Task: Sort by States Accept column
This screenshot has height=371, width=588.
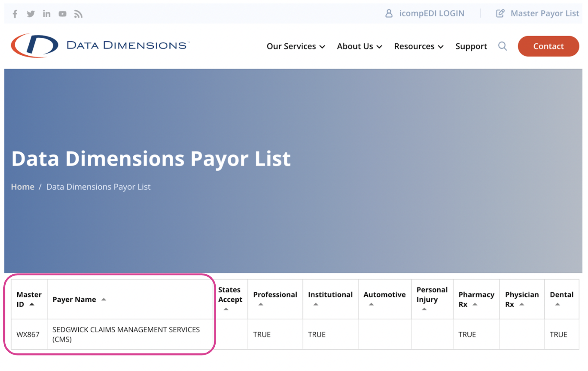Action: pos(230,299)
